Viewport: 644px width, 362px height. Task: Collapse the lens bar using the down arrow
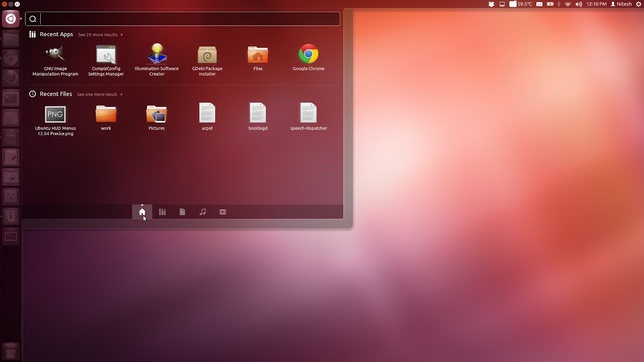[142, 204]
